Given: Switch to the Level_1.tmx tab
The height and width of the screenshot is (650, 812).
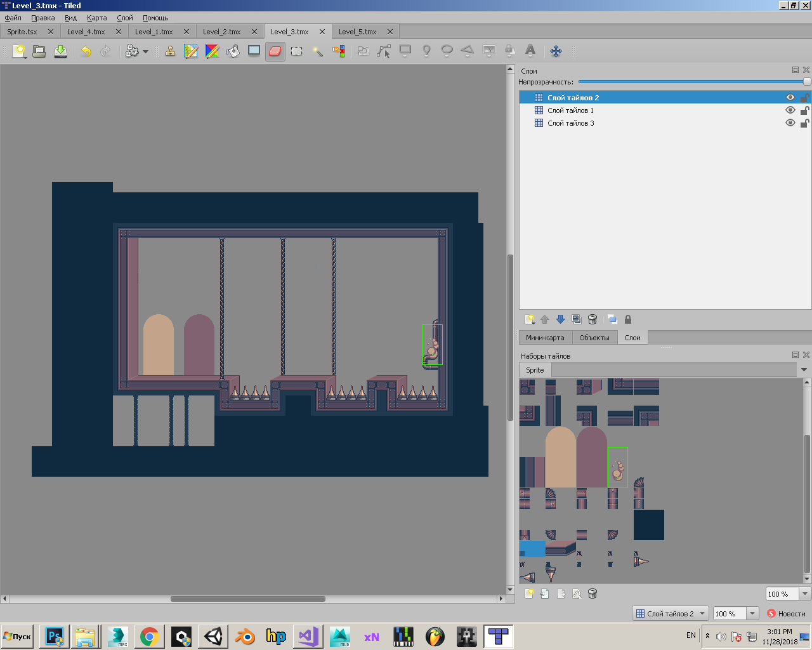Looking at the screenshot, I should [x=154, y=32].
